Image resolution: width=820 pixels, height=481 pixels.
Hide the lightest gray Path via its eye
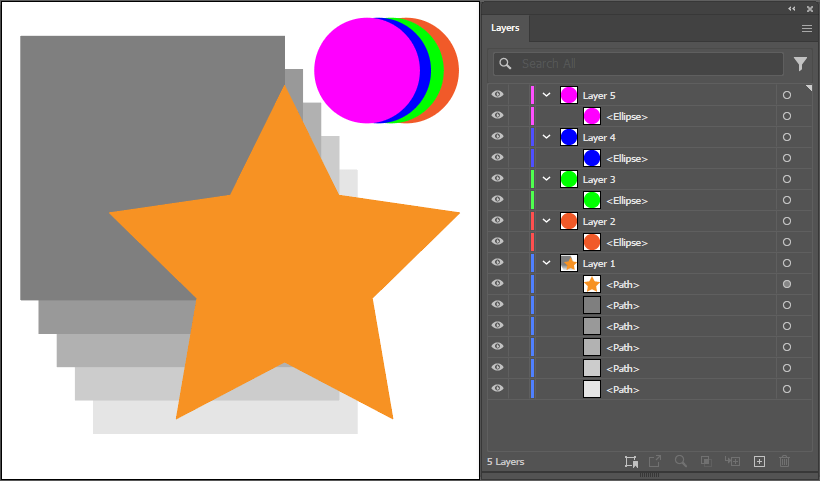coord(497,388)
